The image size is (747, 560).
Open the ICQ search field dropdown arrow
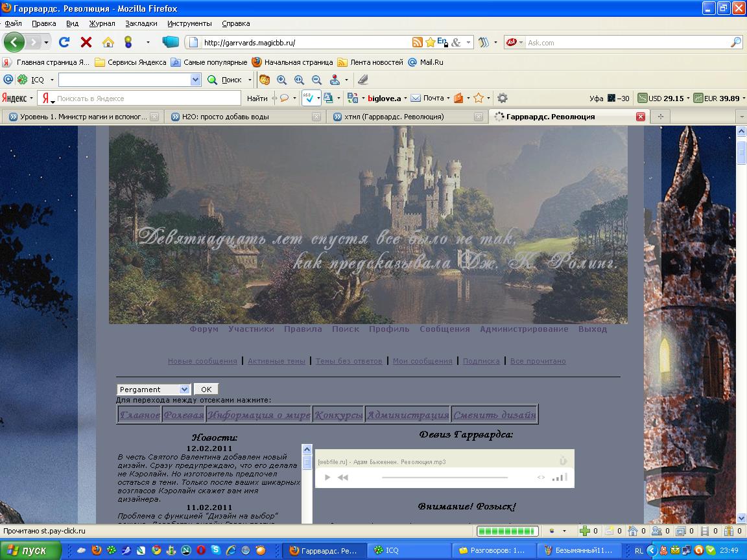pyautogui.click(x=195, y=80)
